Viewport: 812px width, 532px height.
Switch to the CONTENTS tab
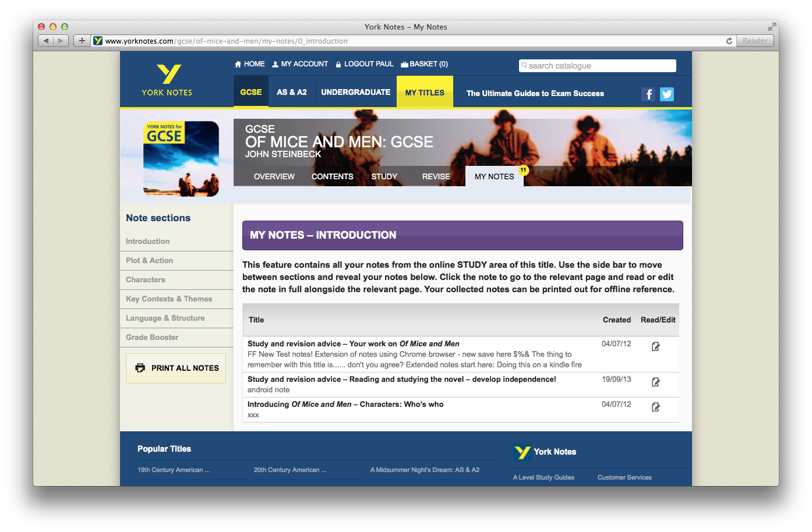(333, 176)
